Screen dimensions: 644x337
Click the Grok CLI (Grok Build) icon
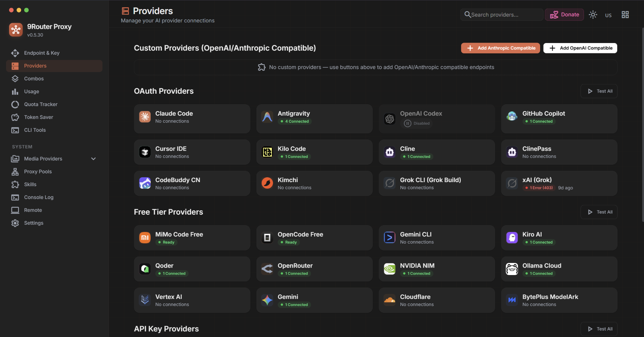[x=390, y=183]
